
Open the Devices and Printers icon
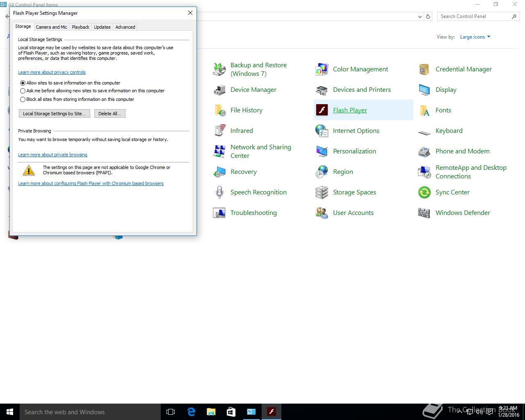click(322, 90)
